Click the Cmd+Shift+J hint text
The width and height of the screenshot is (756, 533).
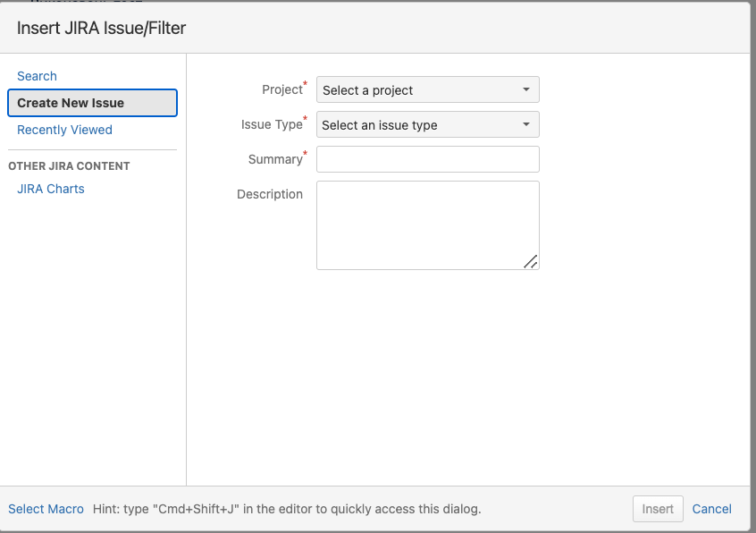point(287,509)
